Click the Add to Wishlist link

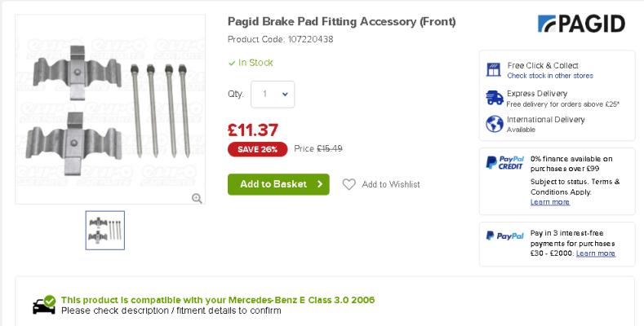[x=390, y=184]
